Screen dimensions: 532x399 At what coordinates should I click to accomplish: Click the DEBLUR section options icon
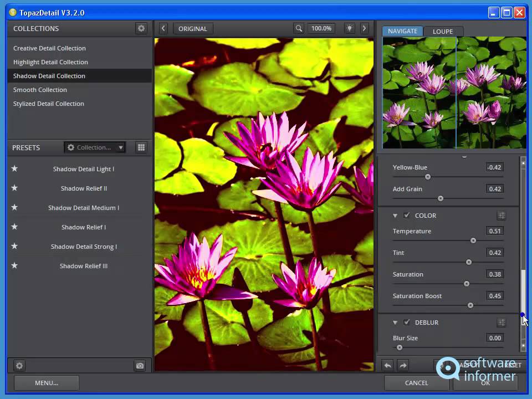501,323
